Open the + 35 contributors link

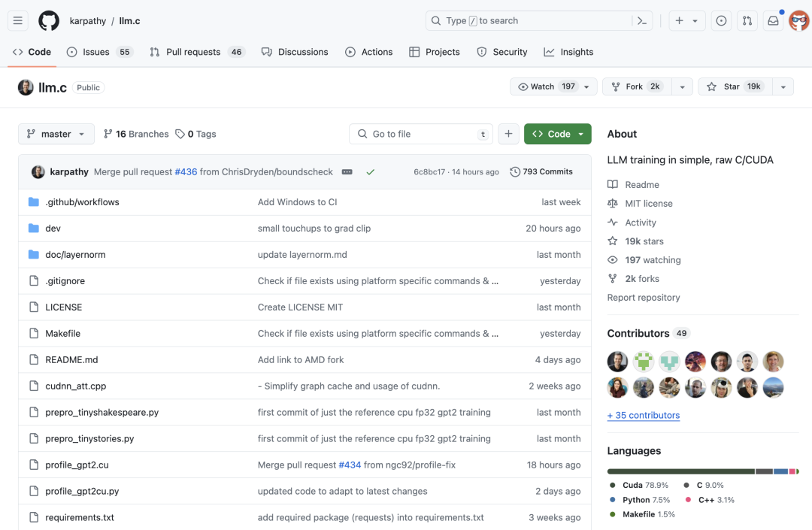click(644, 415)
